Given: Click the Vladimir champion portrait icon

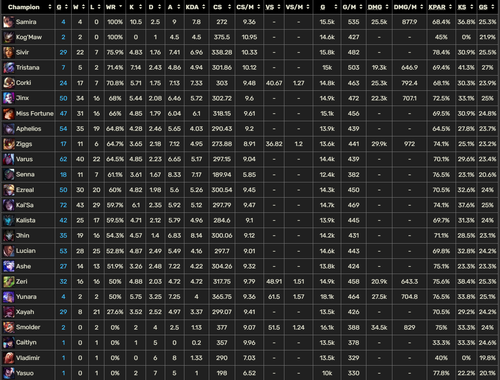Looking at the screenshot, I should pyautogui.click(x=8, y=358).
